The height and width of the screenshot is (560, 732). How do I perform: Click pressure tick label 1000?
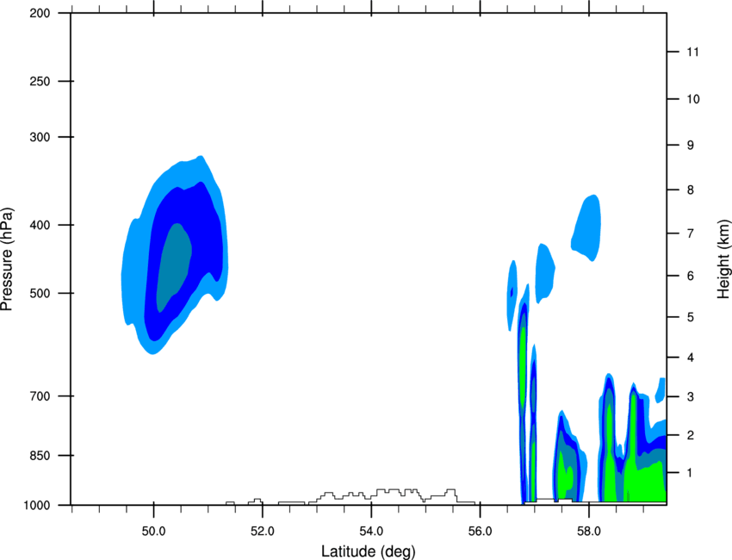click(36, 505)
